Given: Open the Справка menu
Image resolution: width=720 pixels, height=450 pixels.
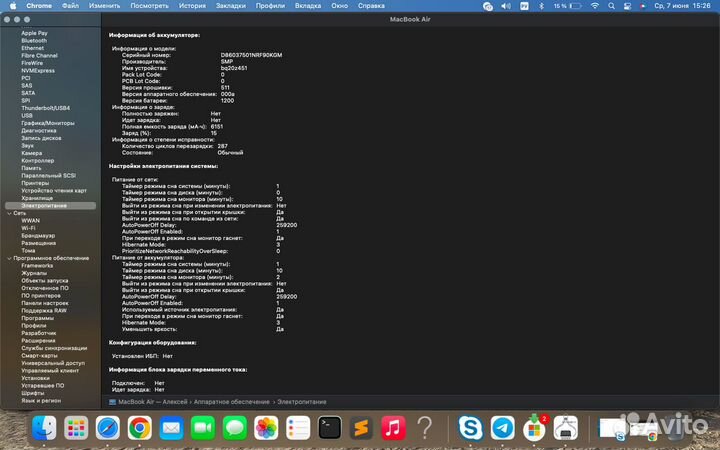Looking at the screenshot, I should tap(371, 6).
